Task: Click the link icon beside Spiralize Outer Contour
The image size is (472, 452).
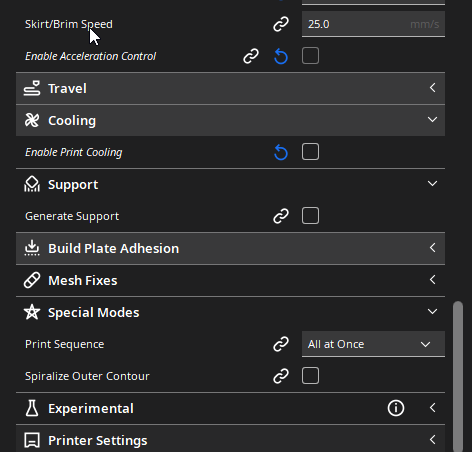Action: [281, 376]
